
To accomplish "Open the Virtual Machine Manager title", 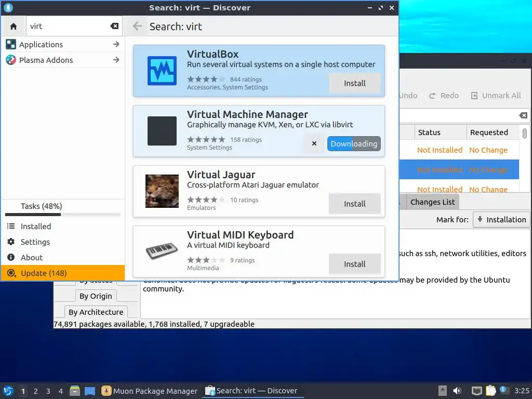I will [x=247, y=114].
